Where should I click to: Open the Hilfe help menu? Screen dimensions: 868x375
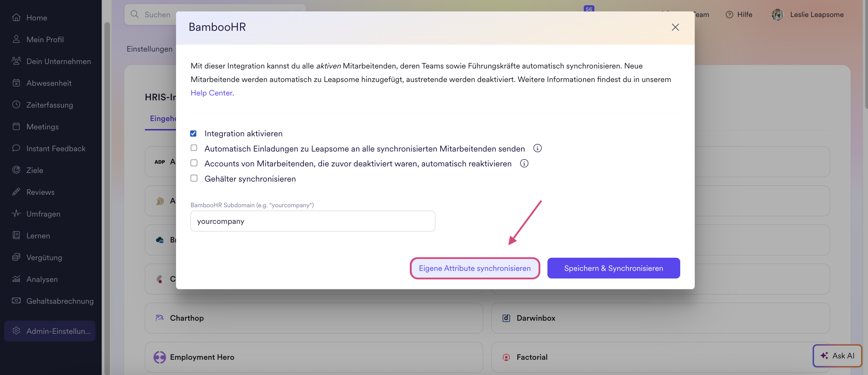(739, 15)
